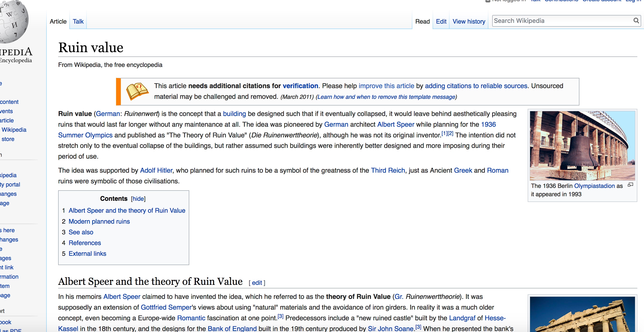
Task: Click Learn how to remove template message
Action: (386, 97)
